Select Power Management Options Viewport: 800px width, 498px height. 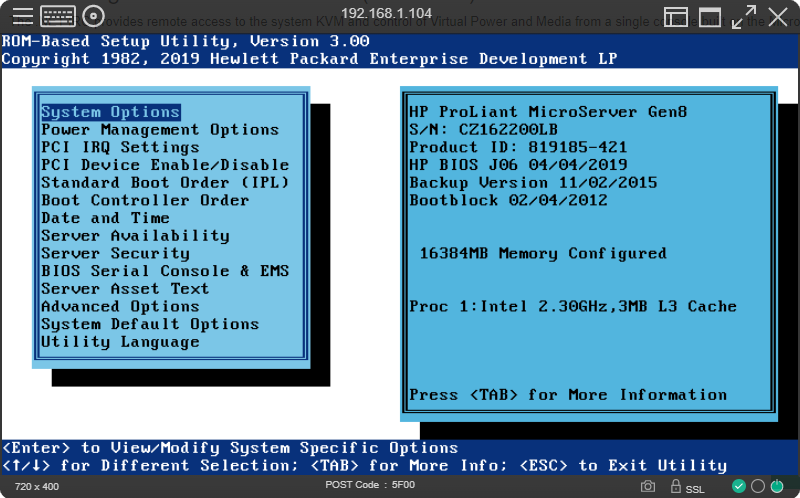click(x=160, y=130)
